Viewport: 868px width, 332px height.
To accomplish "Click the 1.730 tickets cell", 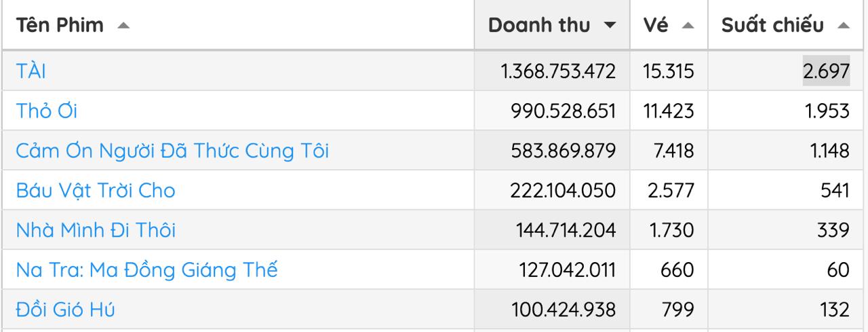I will pyautogui.click(x=671, y=230).
